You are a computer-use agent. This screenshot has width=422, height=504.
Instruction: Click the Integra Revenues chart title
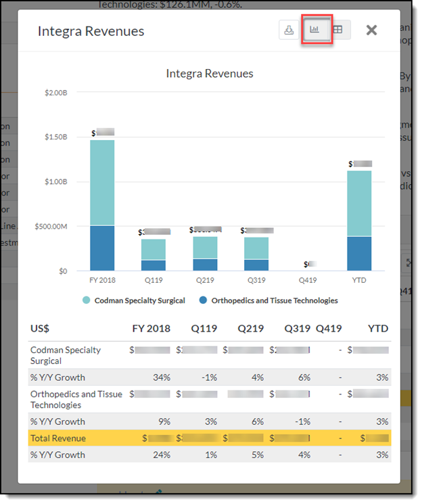(210, 74)
